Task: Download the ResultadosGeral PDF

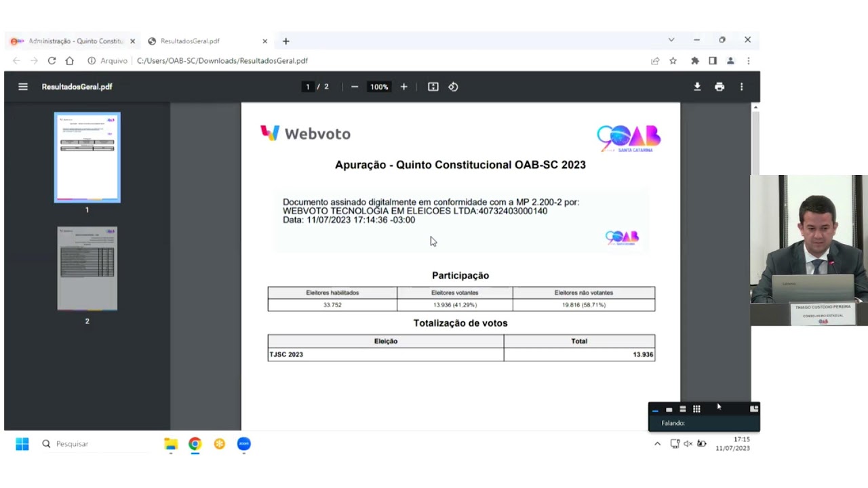Action: click(x=697, y=87)
